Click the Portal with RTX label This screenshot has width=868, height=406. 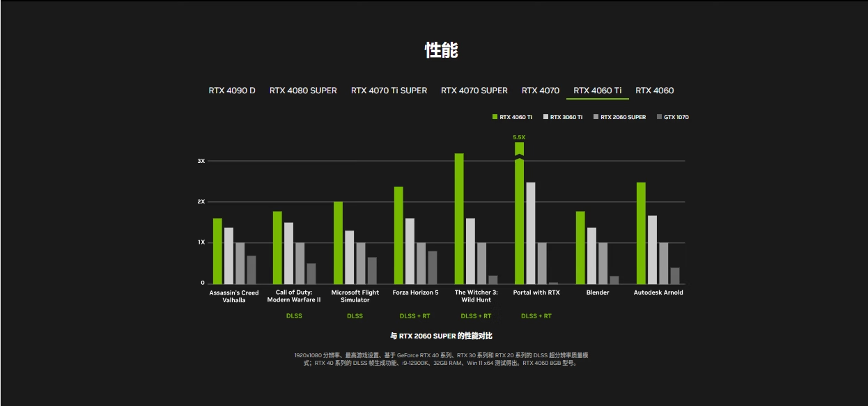(x=536, y=292)
